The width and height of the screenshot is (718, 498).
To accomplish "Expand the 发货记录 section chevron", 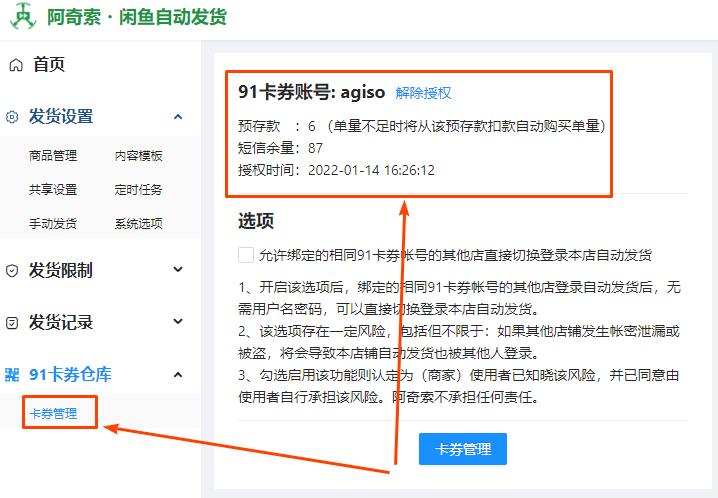I will (178, 321).
